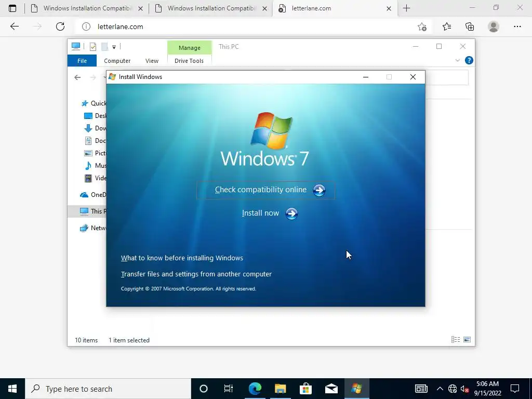The height and width of the screenshot is (399, 532).
Task: Open Mail app from the taskbar
Action: tap(331, 389)
